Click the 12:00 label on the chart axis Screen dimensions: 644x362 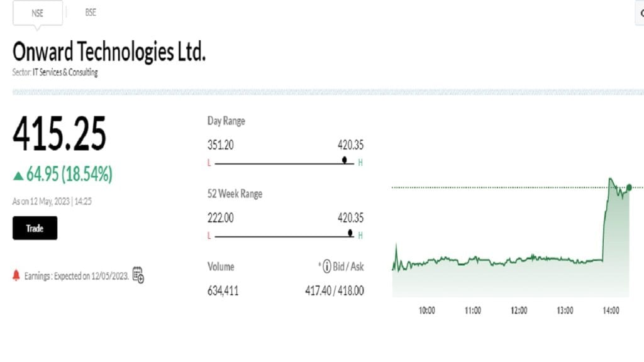coord(519,310)
